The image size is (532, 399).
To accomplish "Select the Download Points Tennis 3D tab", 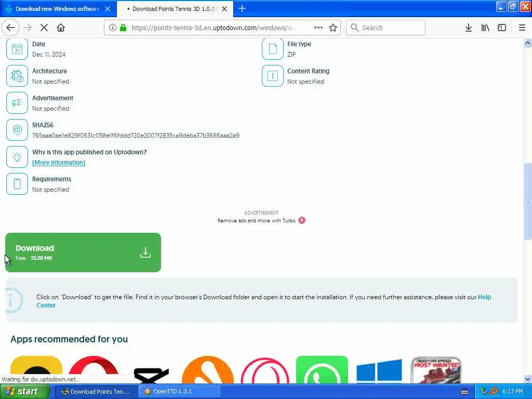I will coord(173,9).
